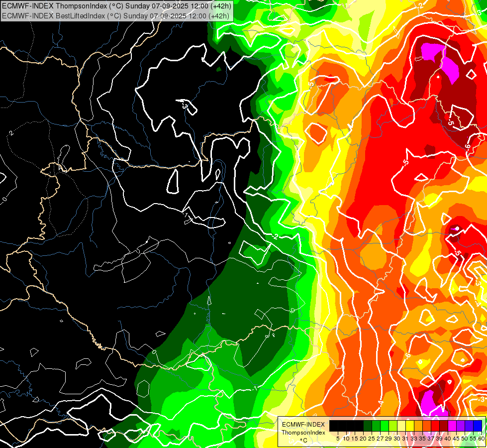Click the legend tick value 40
The height and width of the screenshot is (448, 487).
448,439
